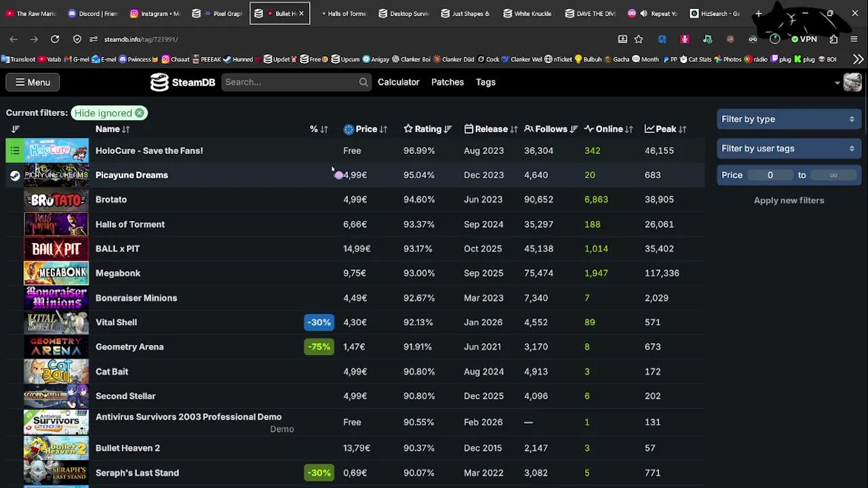Reload the current page
Image resolution: width=868 pixels, height=488 pixels.
coord(55,39)
